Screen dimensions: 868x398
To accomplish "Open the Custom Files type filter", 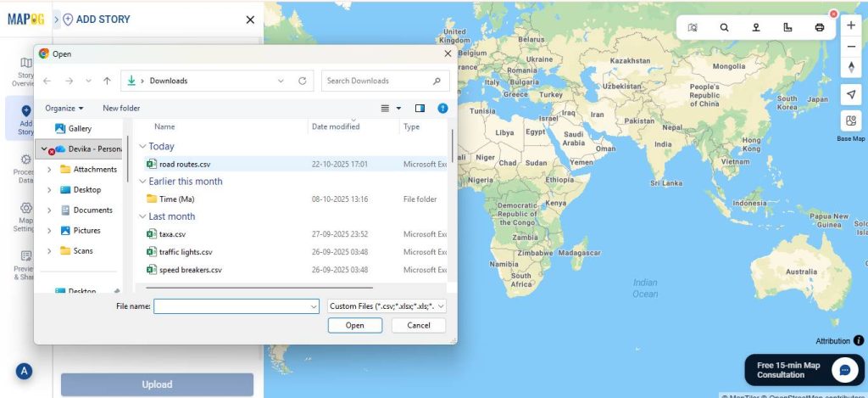I will coord(387,306).
